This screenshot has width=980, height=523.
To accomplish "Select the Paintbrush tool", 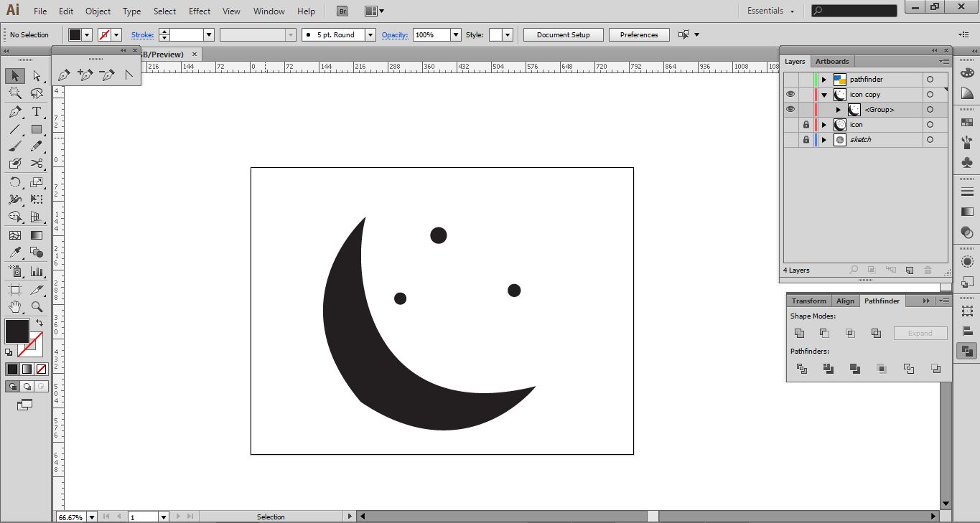I will pyautogui.click(x=15, y=146).
